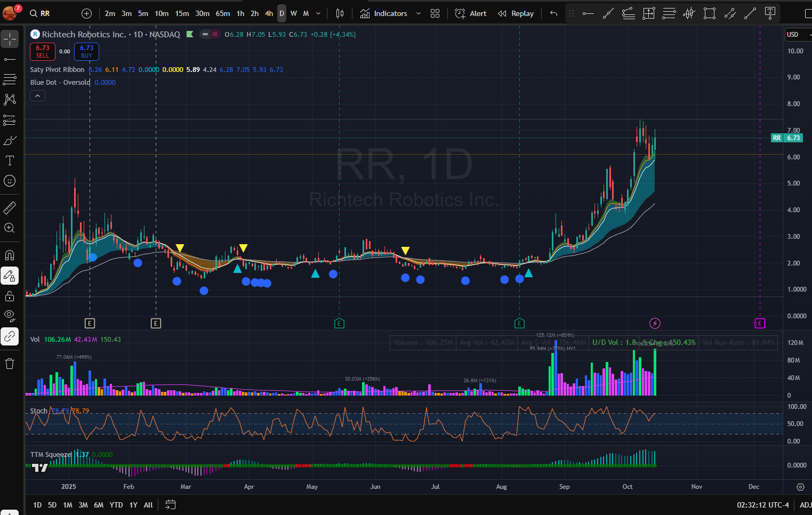Open the Indicators dialog

384,13
